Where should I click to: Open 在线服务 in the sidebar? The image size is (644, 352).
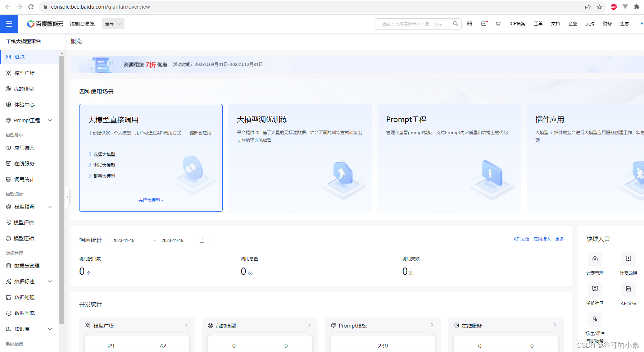(30, 164)
